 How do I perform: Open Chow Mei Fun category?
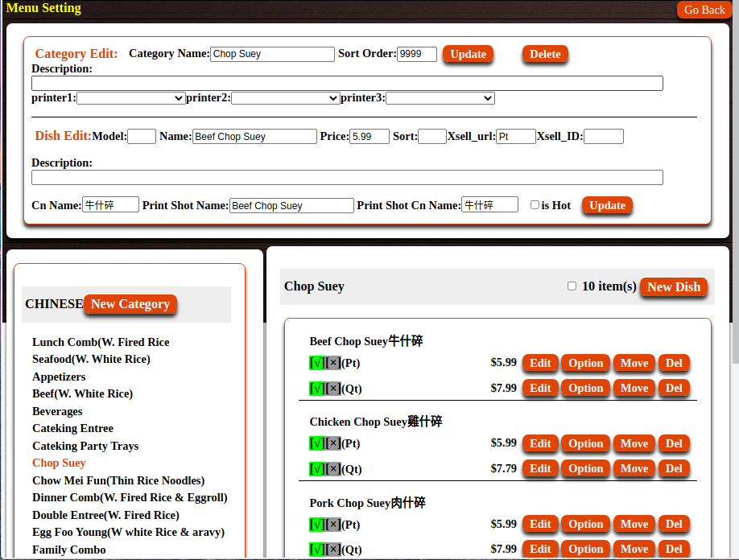pos(118,480)
